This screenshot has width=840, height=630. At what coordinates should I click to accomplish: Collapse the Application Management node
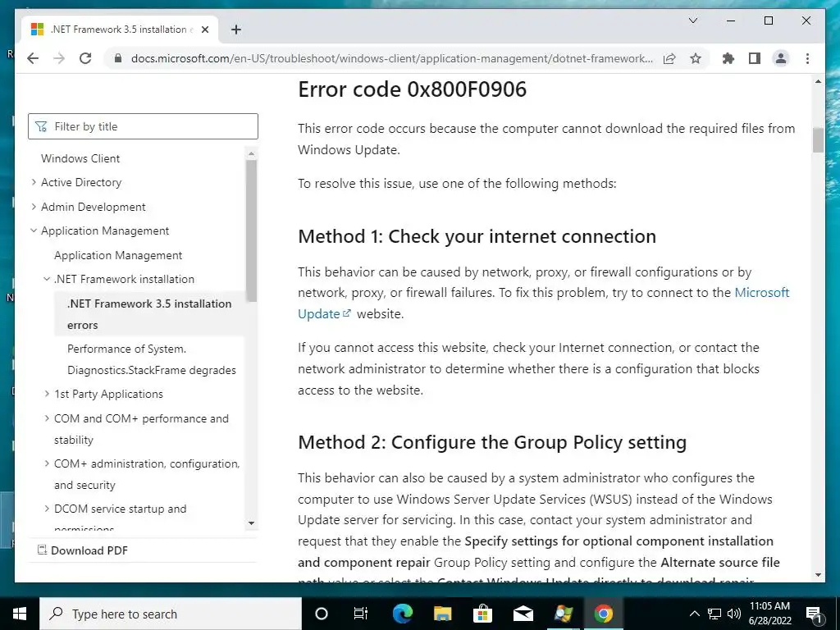point(34,231)
